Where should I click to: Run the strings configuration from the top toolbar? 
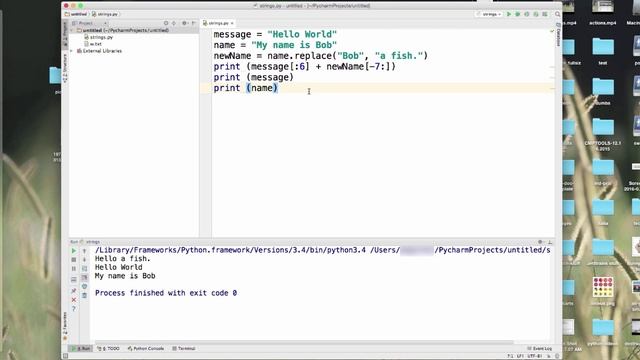(x=509, y=14)
